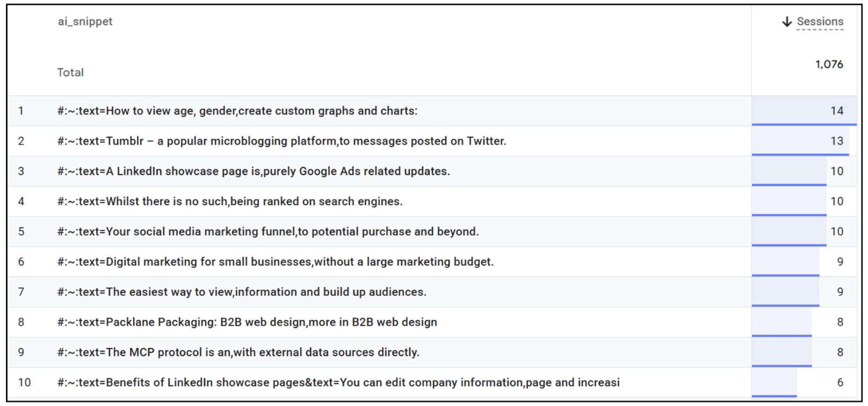Image resolution: width=868 pixels, height=406 pixels.
Task: Click the descending sort arrow beside Sessions
Action: click(787, 21)
